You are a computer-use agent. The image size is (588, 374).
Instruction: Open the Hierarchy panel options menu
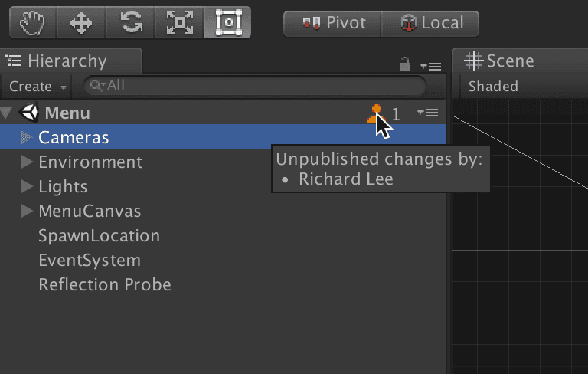tap(430, 67)
